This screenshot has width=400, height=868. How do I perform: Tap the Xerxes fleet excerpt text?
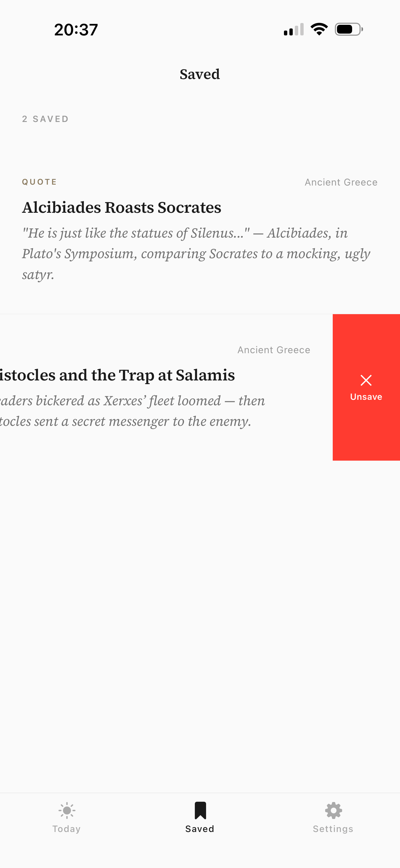132,411
